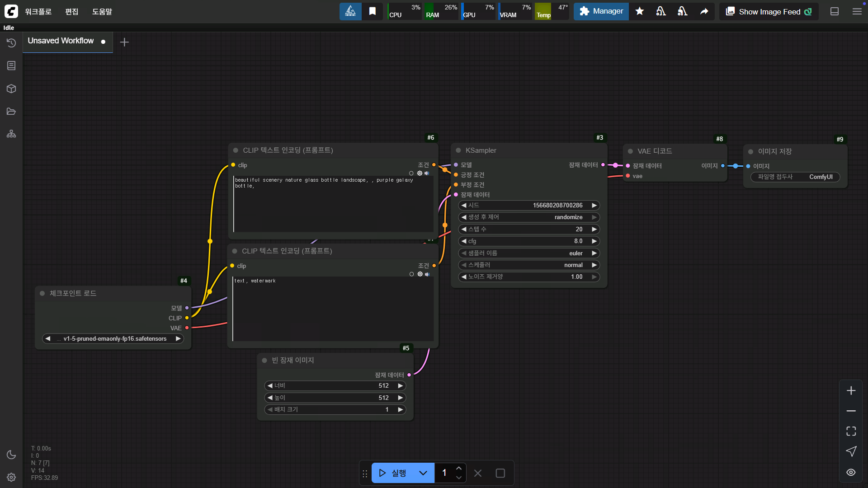Expand the run button dropdown arrow
Image resolution: width=868 pixels, height=488 pixels.
(x=423, y=473)
